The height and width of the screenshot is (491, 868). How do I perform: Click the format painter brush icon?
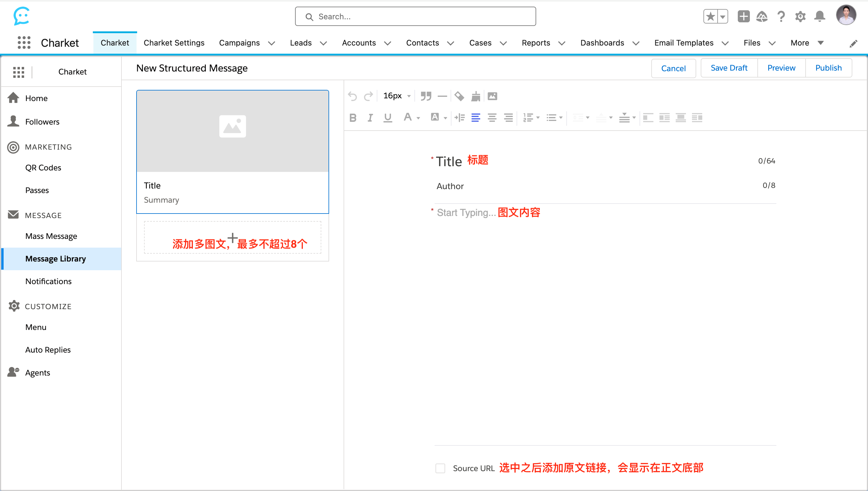pos(476,97)
